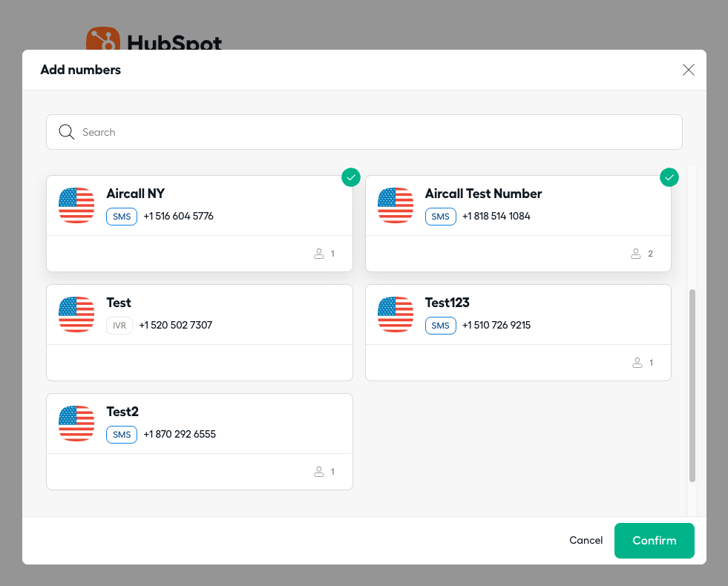Confirm the selected numbers
The height and width of the screenshot is (586, 728).
click(655, 541)
